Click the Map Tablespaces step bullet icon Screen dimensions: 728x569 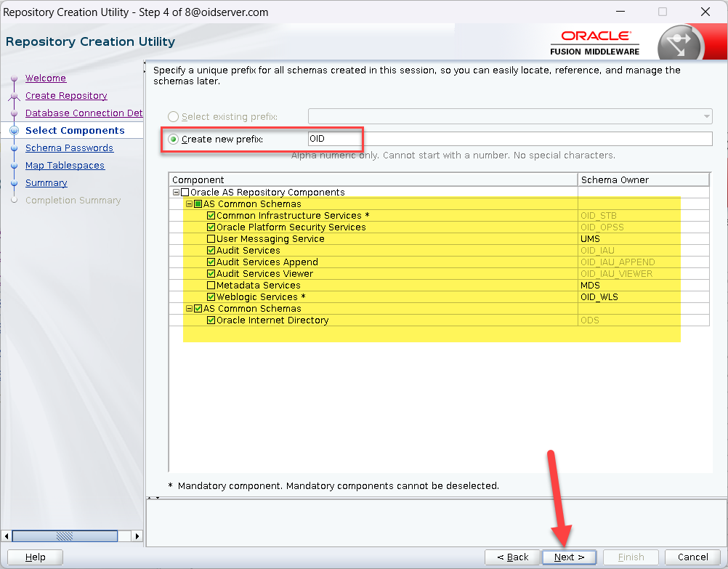14,166
